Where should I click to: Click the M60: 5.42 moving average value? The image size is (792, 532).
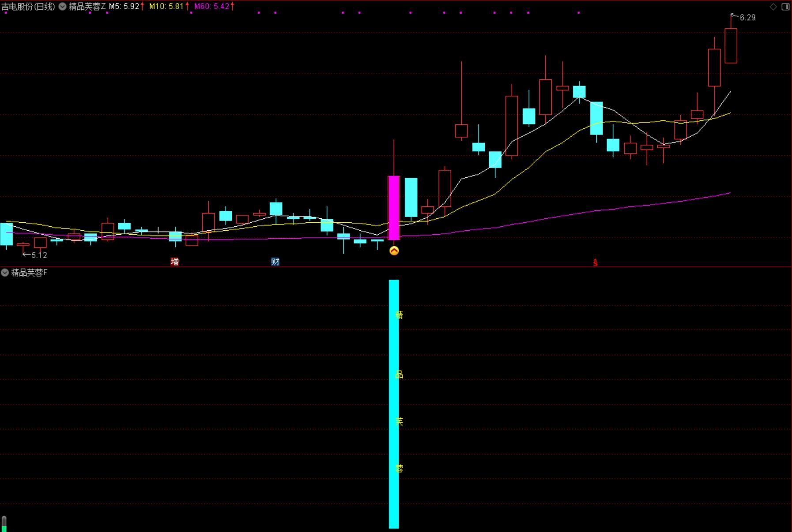(x=212, y=7)
